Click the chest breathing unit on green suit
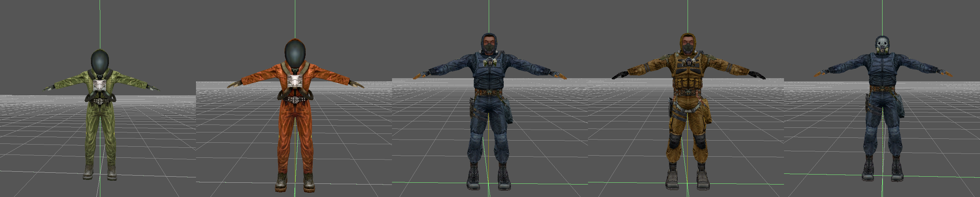Screen dimensions: 980x197 [99, 85]
